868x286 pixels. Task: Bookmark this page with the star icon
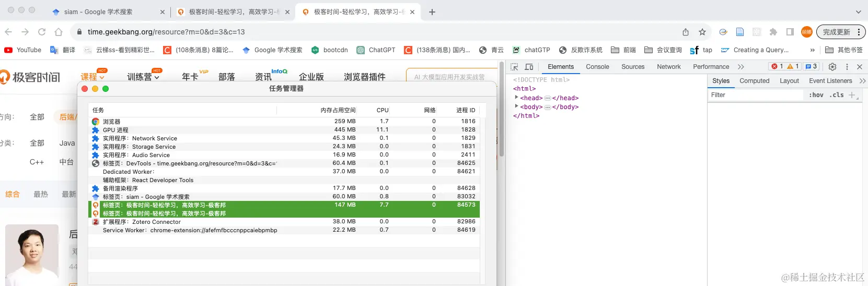tap(702, 32)
